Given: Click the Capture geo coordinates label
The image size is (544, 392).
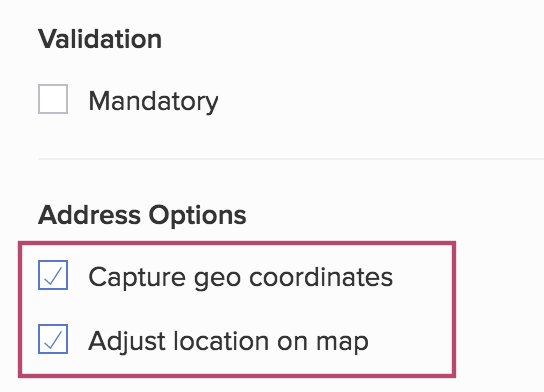Looking at the screenshot, I should tap(240, 278).
